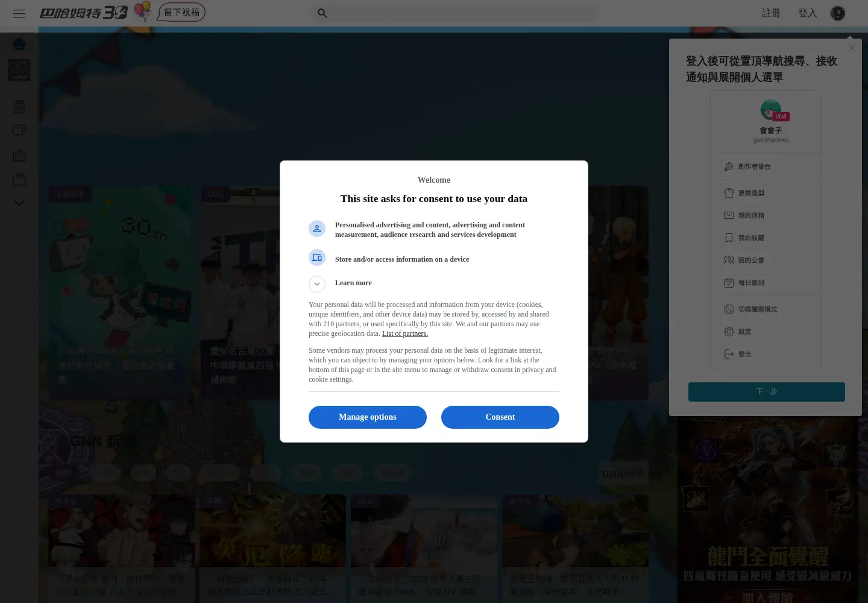Click the 'Store and/or access information on a device' text
868x603 pixels.
(402, 259)
